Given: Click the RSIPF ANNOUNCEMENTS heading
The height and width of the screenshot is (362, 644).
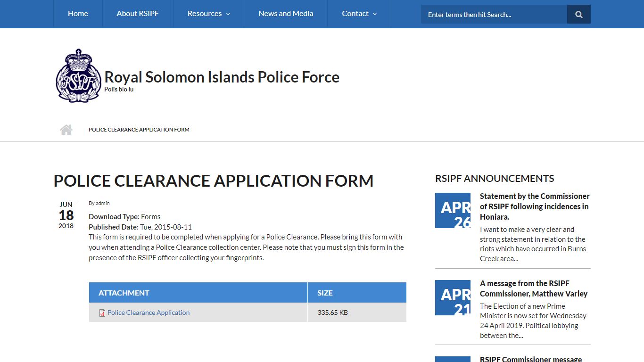Looking at the screenshot, I should (495, 178).
